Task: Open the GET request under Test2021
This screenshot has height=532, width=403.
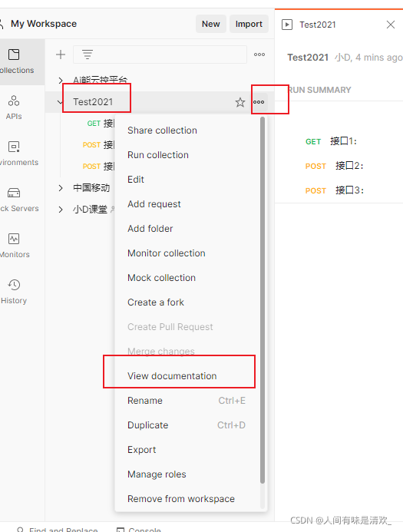Action: click(101, 123)
